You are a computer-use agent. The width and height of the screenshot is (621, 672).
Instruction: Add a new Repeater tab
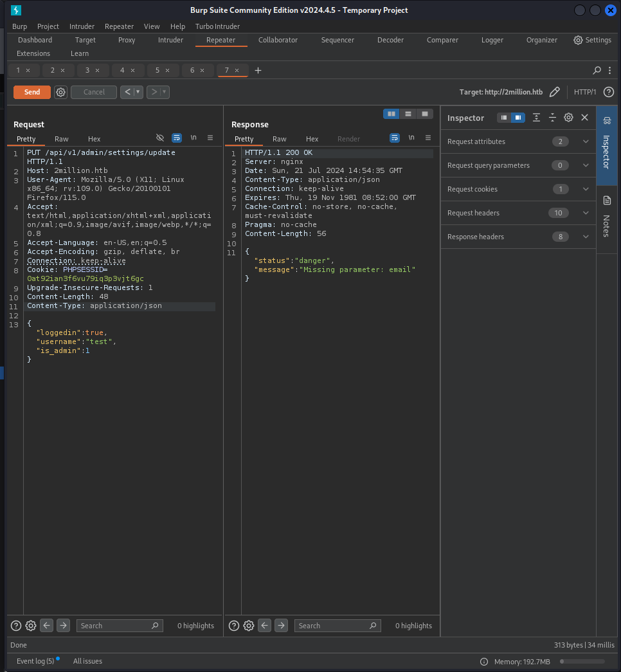[258, 70]
